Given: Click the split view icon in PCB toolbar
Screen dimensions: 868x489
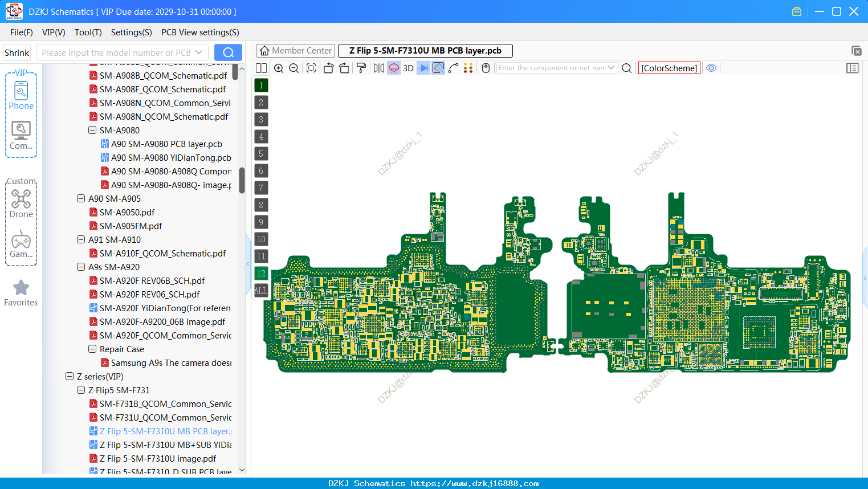Looking at the screenshot, I should coord(261,68).
